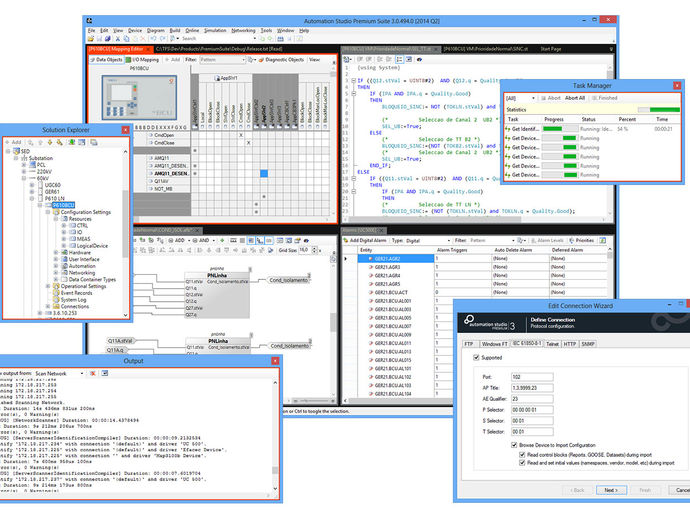
Task: Click the Cut scissors icon in main toolbar
Action: tap(117, 39)
